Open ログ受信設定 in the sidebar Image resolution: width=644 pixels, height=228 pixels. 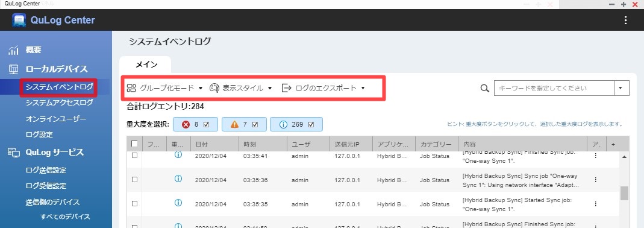[46, 186]
